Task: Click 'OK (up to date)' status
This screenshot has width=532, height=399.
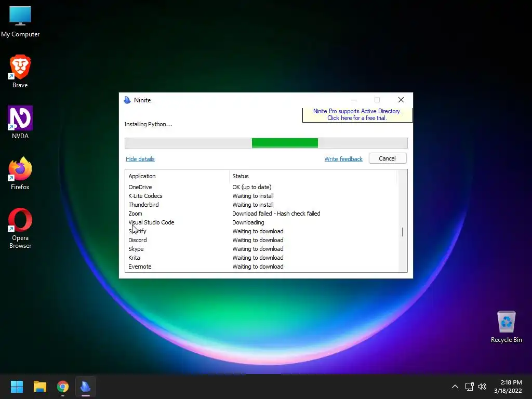Action: 252,187
